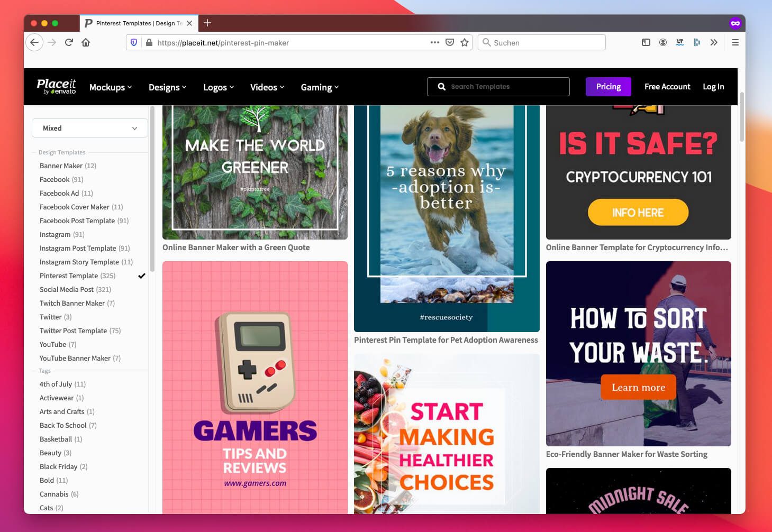Select Social Media Post (321)
The width and height of the screenshot is (772, 532).
(75, 289)
